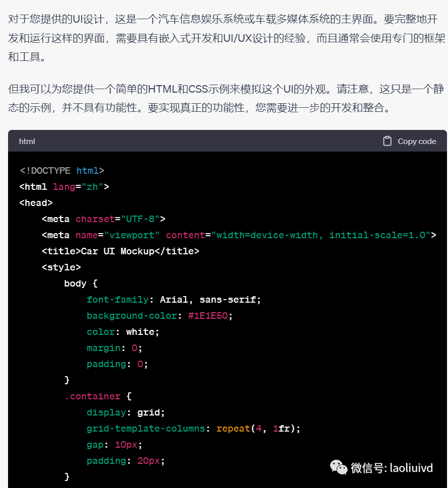Click the WeChat logo in the watermark
Viewport: 448px width, 488px height.
(x=339, y=468)
